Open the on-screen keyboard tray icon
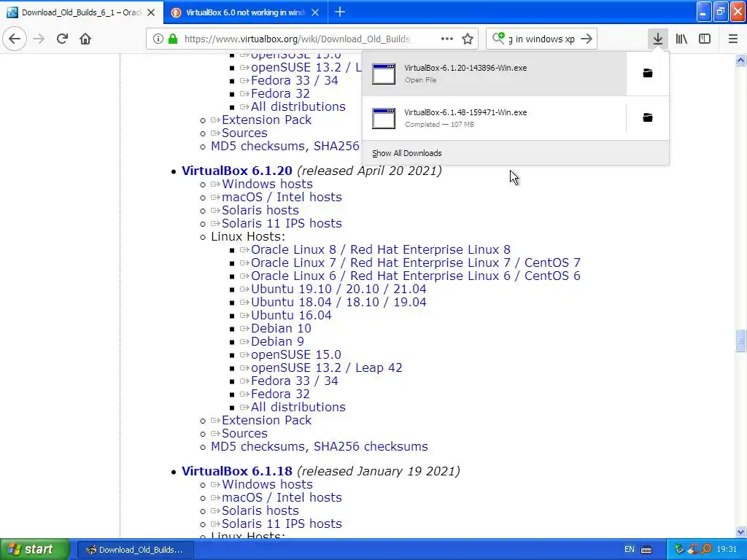Screen dimensions: 747x560 click(646, 550)
